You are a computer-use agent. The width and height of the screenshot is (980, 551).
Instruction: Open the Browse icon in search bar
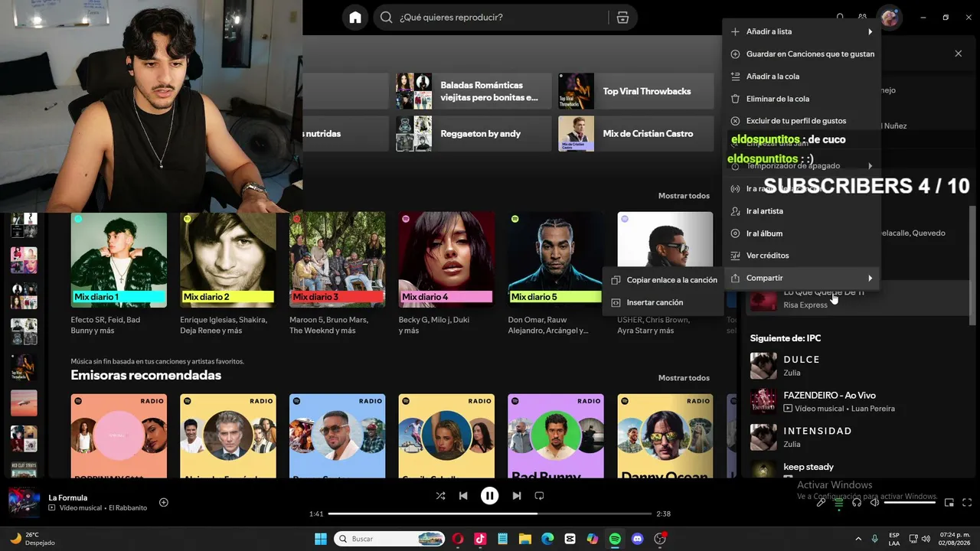622,18
